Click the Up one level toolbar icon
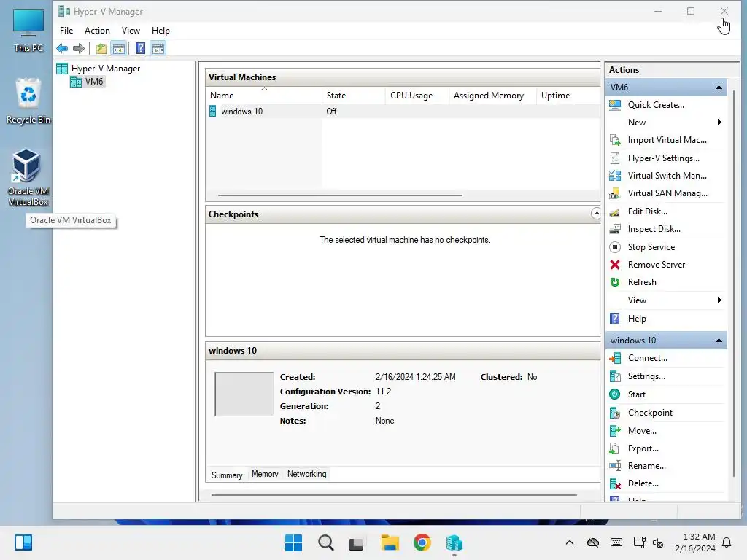Image resolution: width=747 pixels, height=560 pixels. pyautogui.click(x=101, y=48)
